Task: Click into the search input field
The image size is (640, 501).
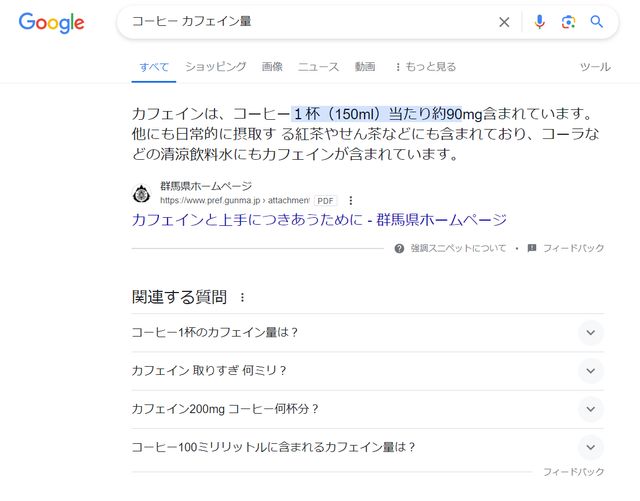Action: click(300, 22)
